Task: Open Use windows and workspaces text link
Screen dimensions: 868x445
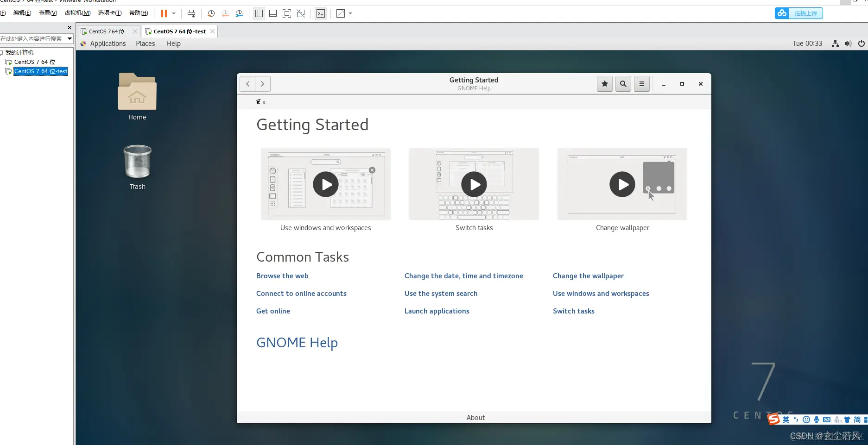Action: click(x=601, y=294)
